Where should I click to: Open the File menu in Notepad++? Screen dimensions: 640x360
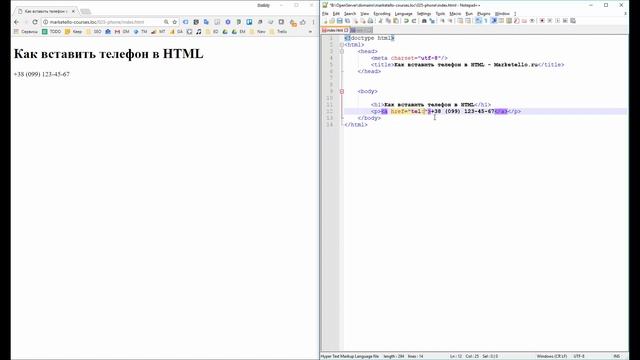pyautogui.click(x=325, y=14)
